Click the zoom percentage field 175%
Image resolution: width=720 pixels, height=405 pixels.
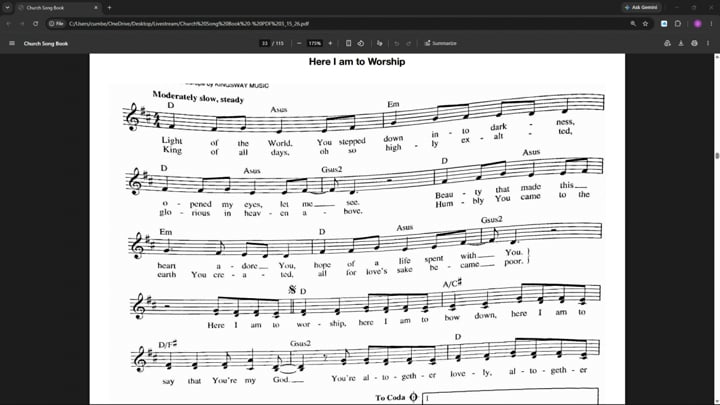[x=315, y=43]
